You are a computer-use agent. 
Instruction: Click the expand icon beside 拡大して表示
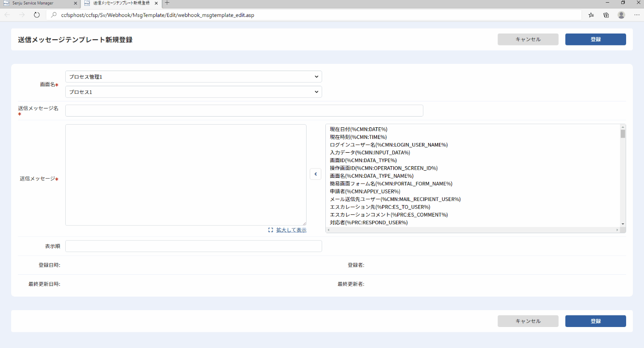pyautogui.click(x=270, y=230)
